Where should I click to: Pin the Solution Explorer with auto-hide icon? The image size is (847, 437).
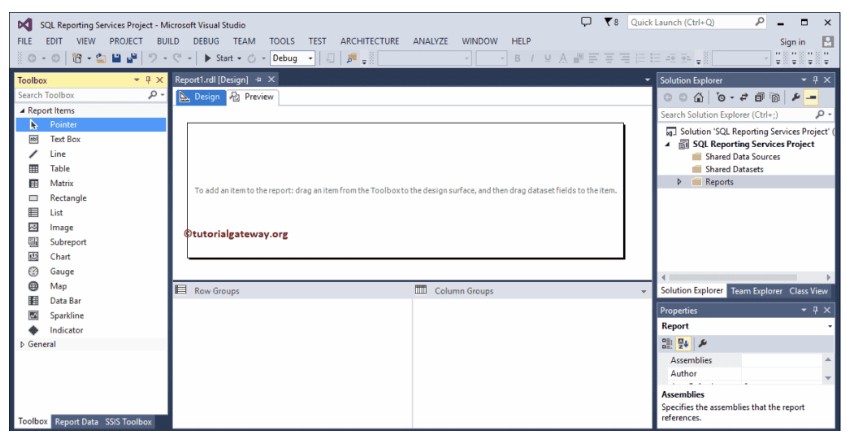coord(816,80)
